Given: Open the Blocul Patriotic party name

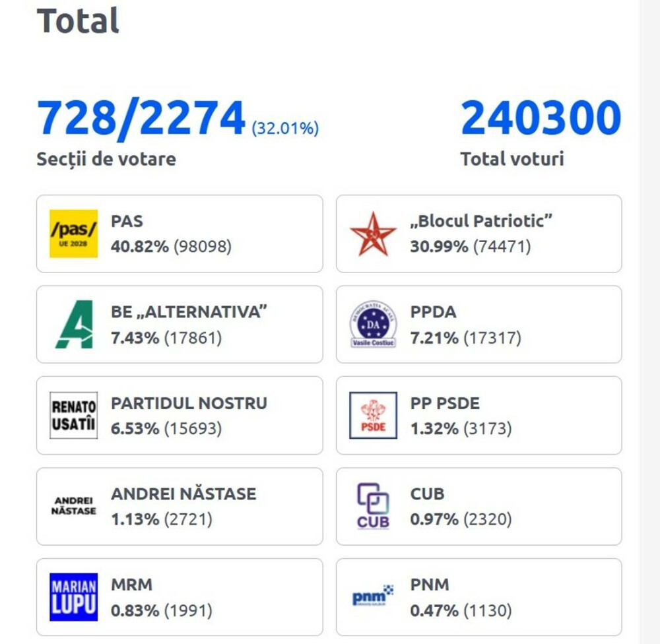Looking at the screenshot, I should [480, 221].
